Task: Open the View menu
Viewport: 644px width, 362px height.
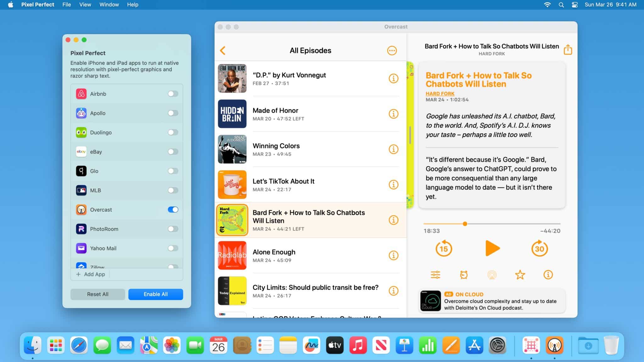Action: pos(85,5)
